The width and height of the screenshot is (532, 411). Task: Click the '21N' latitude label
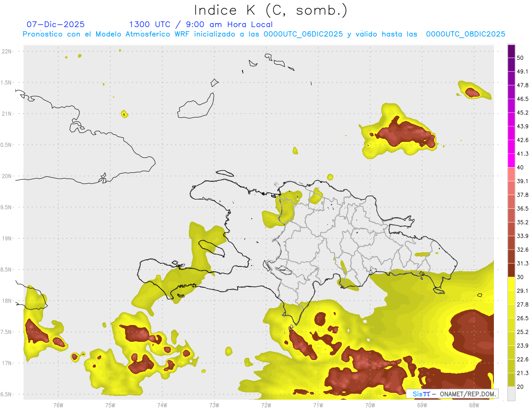coord(8,114)
